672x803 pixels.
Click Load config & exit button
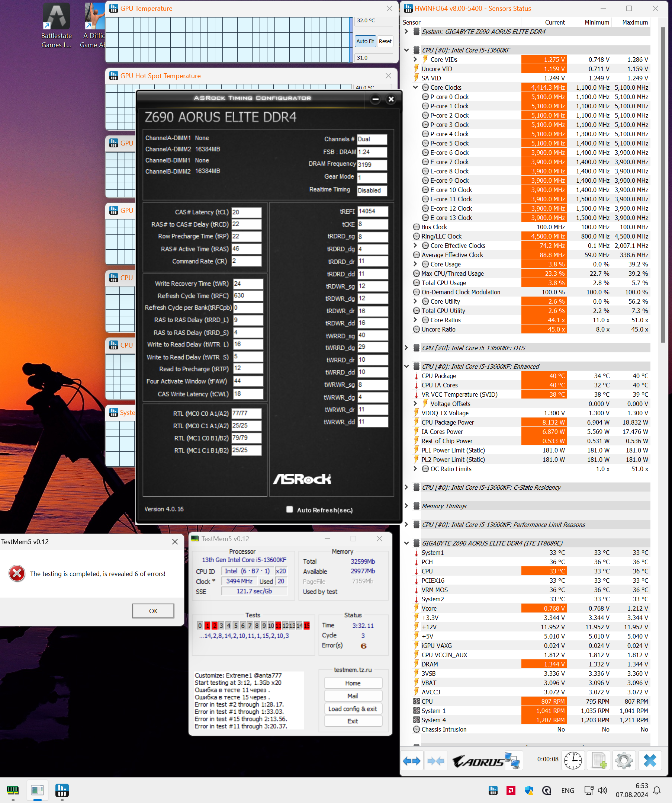pyautogui.click(x=353, y=709)
